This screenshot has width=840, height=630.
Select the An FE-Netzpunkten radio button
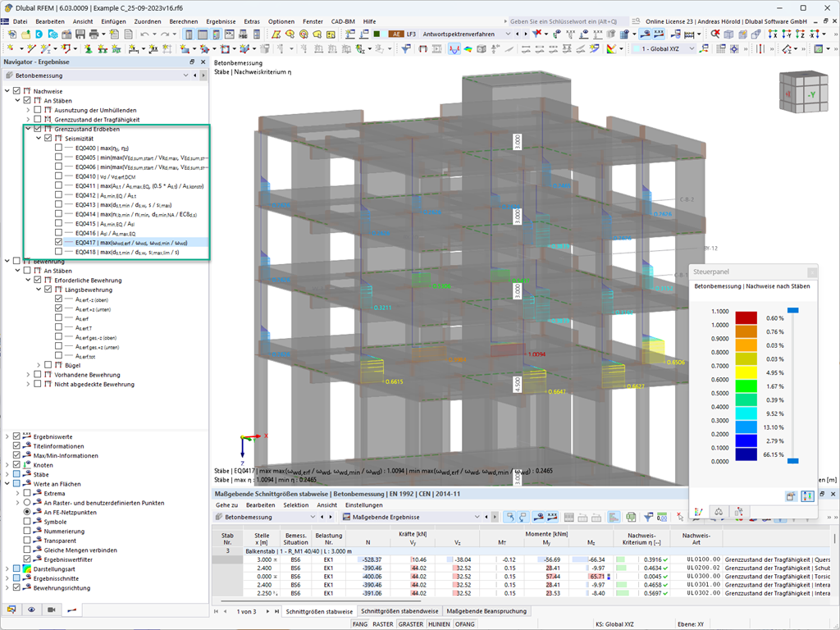(27, 512)
